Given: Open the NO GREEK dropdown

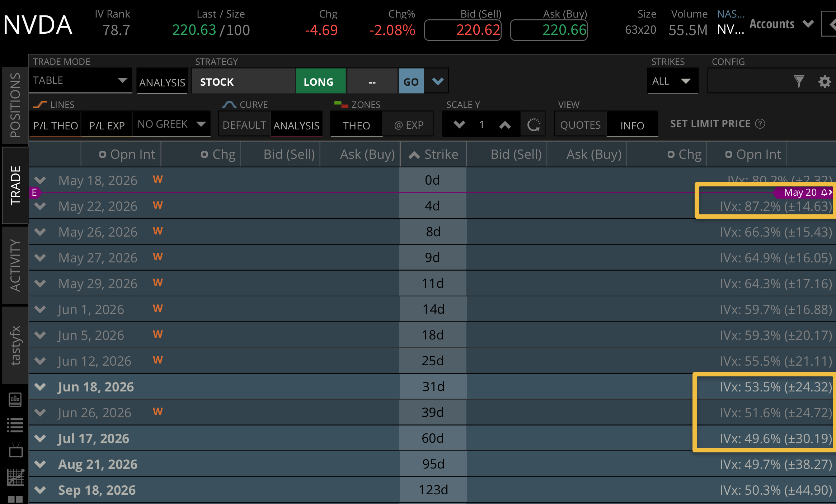Looking at the screenshot, I should 172,124.
